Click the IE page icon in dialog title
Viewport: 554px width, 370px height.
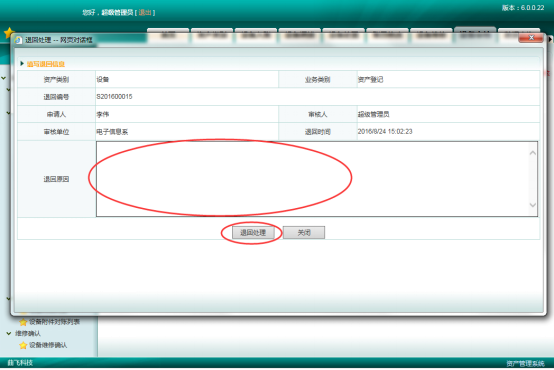point(18,40)
